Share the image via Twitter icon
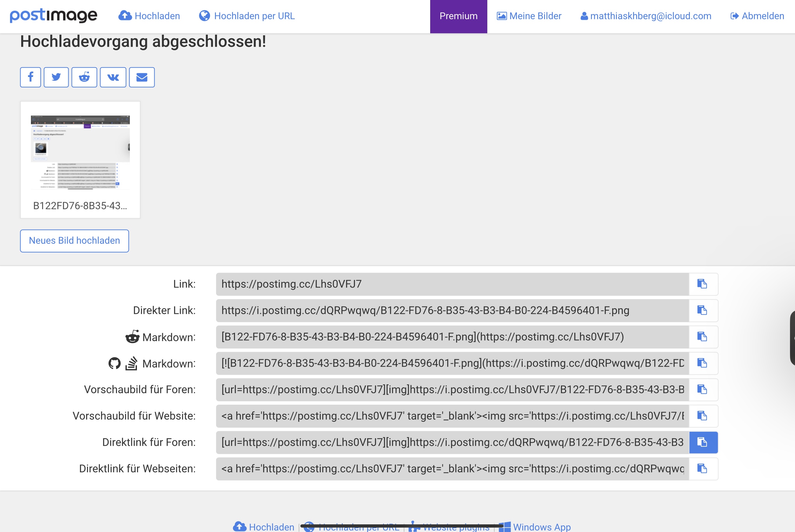 pyautogui.click(x=56, y=77)
